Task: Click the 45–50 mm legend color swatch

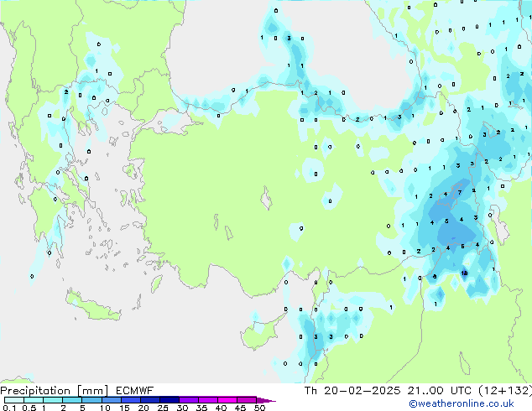Action: tap(247, 400)
